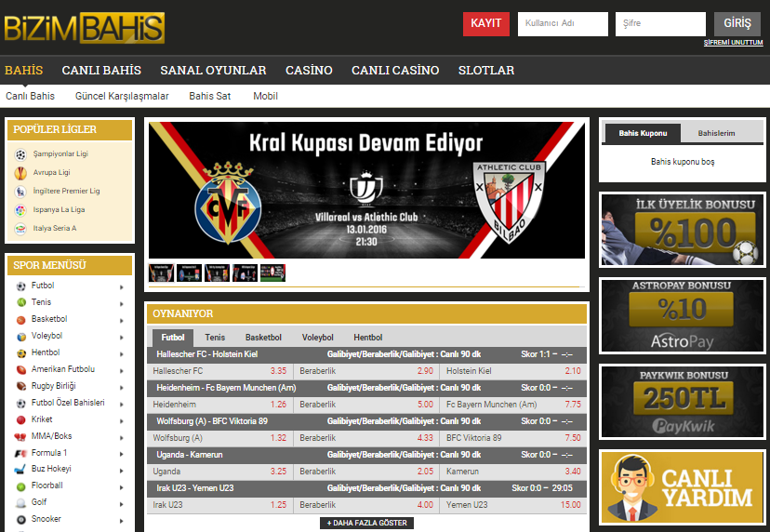Click the Voleybol ball icon
The image size is (770, 532).
point(21,337)
